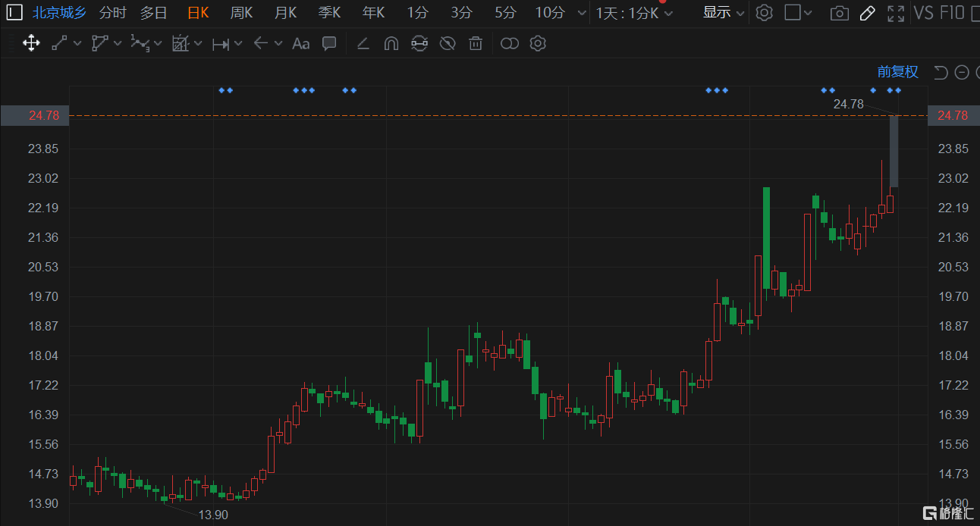Open the 1天:1分K dropdown

point(635,13)
